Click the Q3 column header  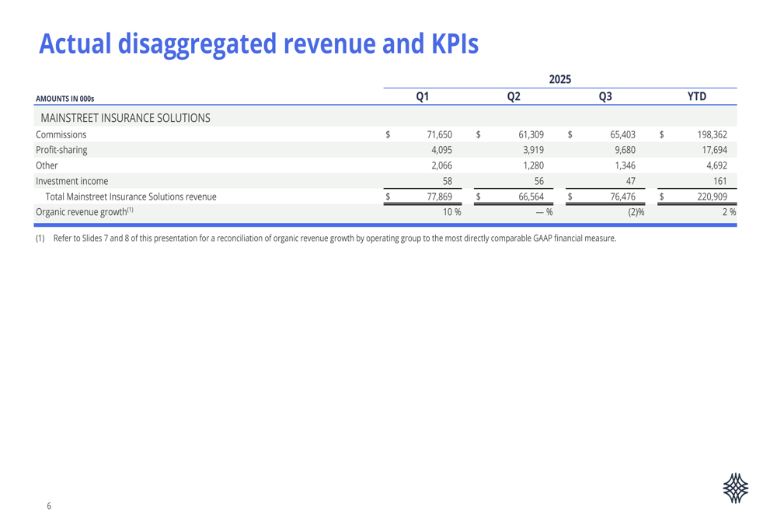pyautogui.click(x=605, y=96)
